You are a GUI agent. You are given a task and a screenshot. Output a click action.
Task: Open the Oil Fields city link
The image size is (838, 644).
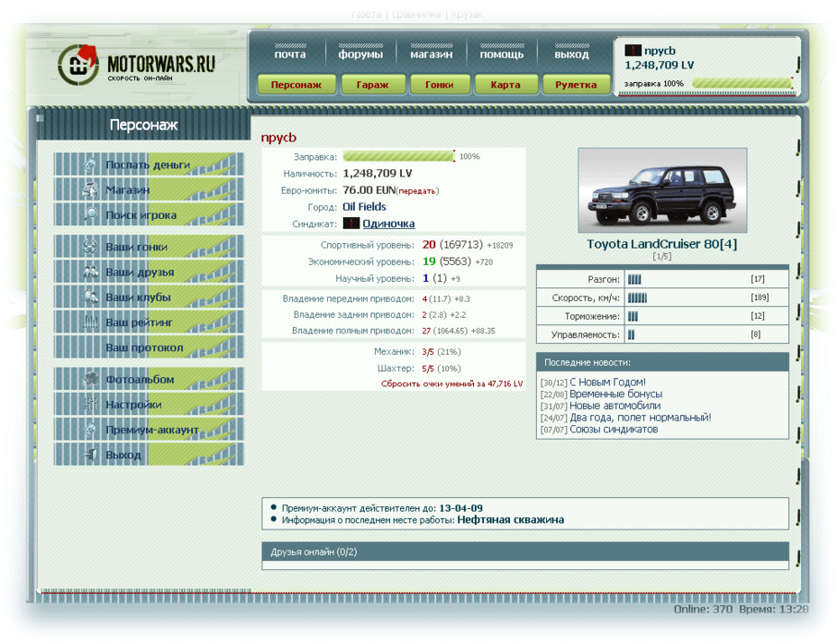(x=364, y=206)
